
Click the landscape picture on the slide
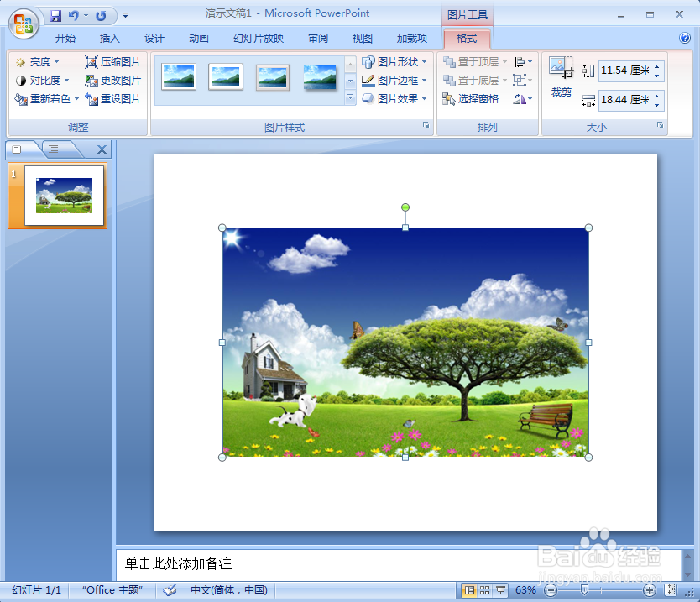point(405,343)
